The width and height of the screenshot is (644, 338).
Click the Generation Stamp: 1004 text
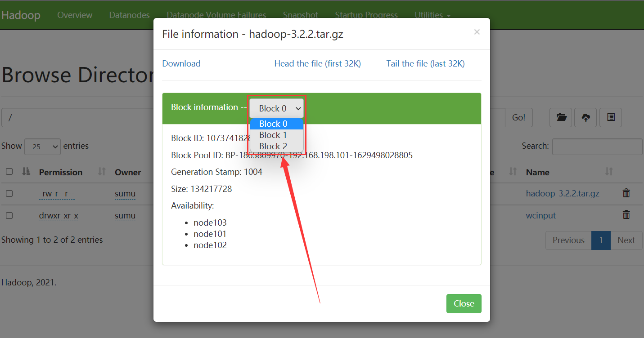pyautogui.click(x=216, y=172)
